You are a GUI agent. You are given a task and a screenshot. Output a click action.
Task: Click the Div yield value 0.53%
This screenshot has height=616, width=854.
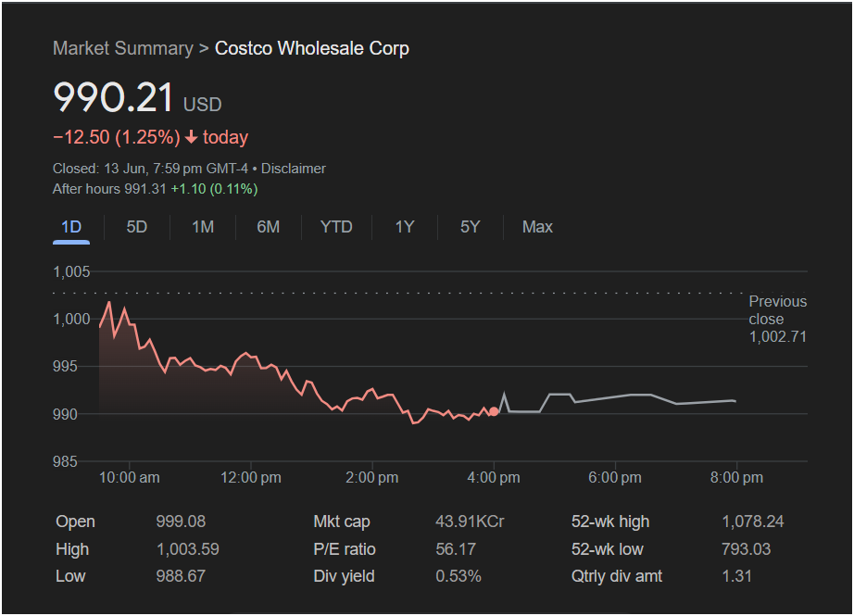click(458, 576)
